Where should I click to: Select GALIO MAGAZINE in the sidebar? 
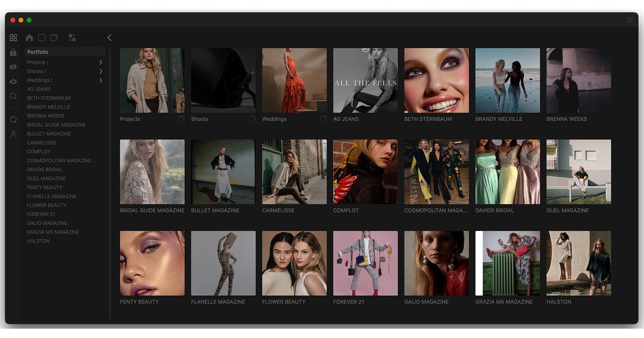tap(47, 223)
